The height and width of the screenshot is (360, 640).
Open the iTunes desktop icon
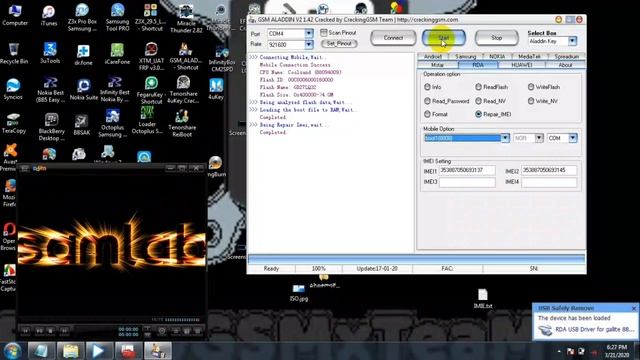coord(49,15)
